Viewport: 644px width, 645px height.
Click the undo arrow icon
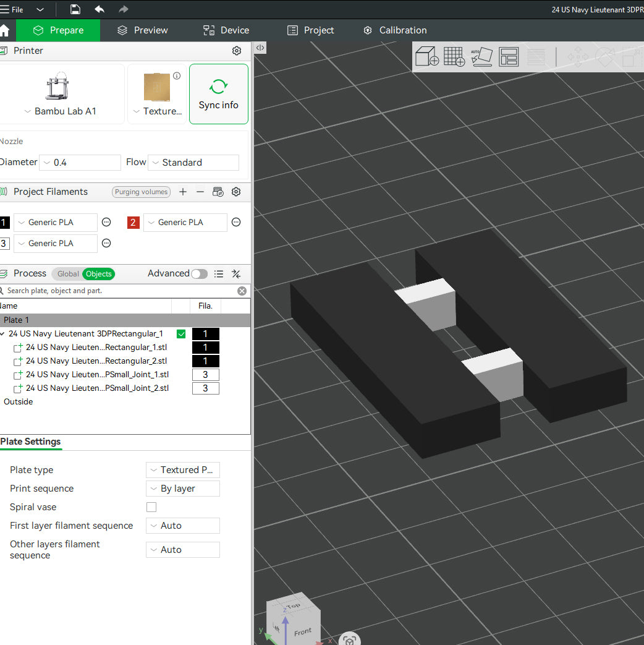click(100, 9)
